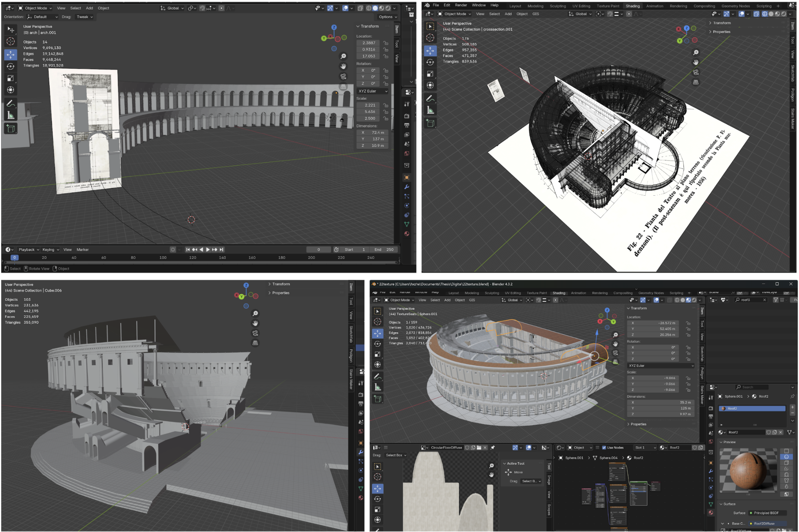Jump to timeline start frame
This screenshot has width=799, height=532.
[188, 250]
